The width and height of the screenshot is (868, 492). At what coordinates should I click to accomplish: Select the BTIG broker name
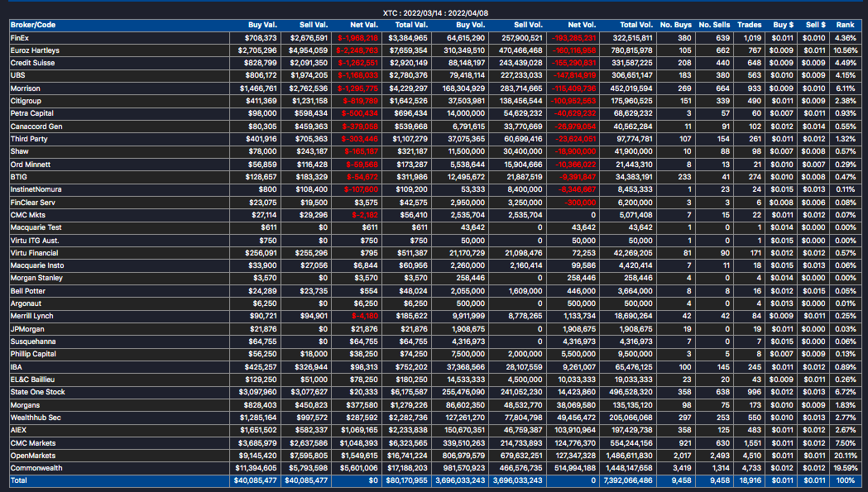19,177
